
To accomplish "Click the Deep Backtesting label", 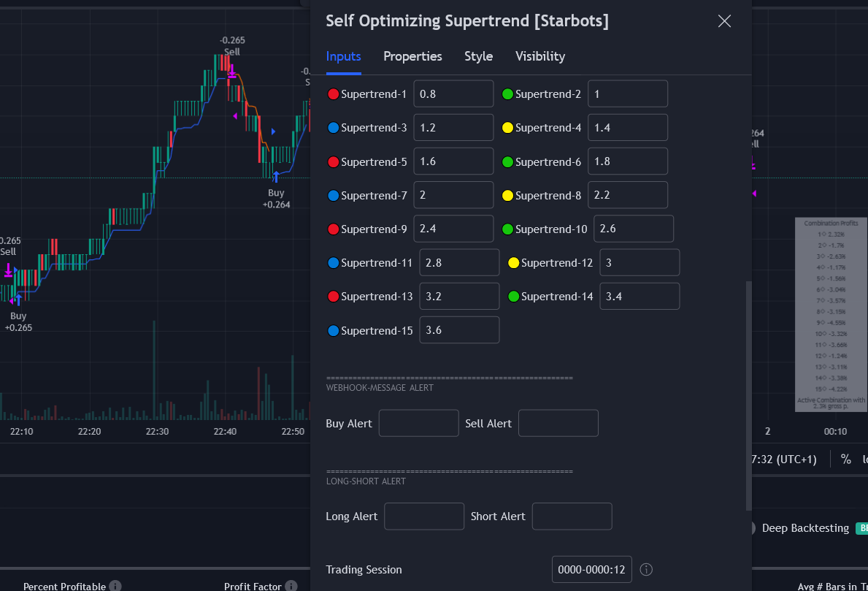I will click(x=805, y=528).
